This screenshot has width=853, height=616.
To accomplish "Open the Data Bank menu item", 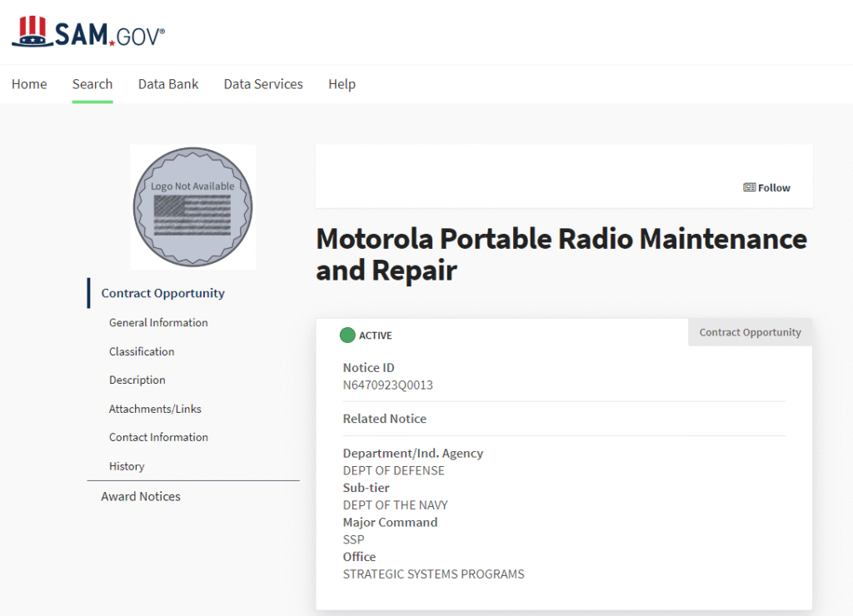I will [x=168, y=84].
